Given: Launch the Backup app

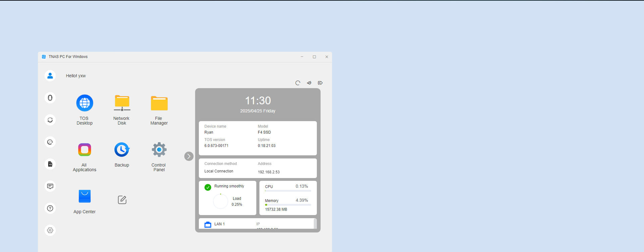Looking at the screenshot, I should tap(122, 150).
